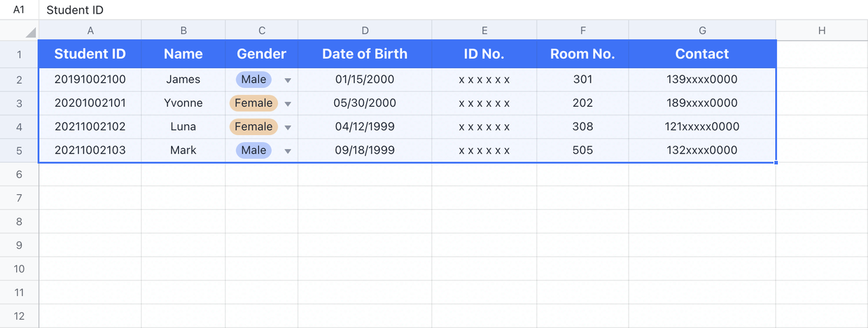Click the A1 cell reference box
The width and height of the screenshot is (868, 328).
[19, 10]
